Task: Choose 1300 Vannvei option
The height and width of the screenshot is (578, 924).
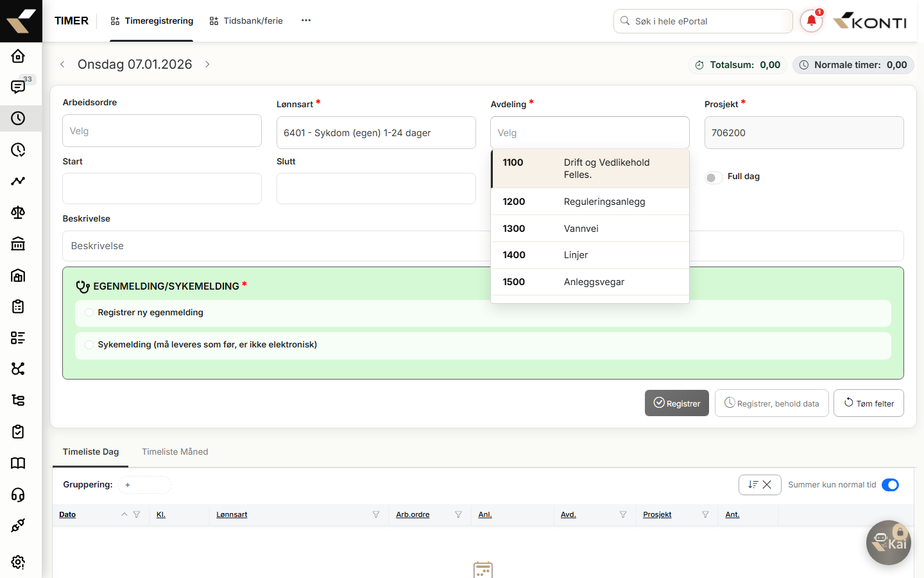Action: point(590,229)
